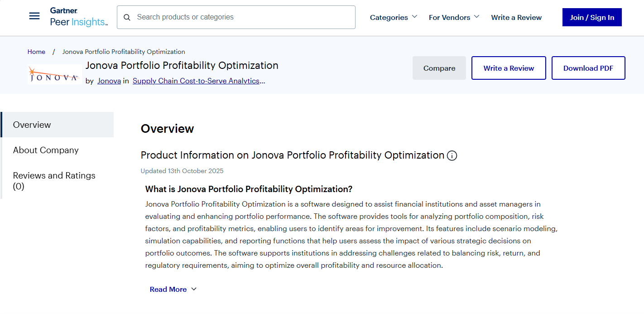
Task: Click the 'What is Jonova Portfolio Profitability Optimization?' heading
Action: 249,189
